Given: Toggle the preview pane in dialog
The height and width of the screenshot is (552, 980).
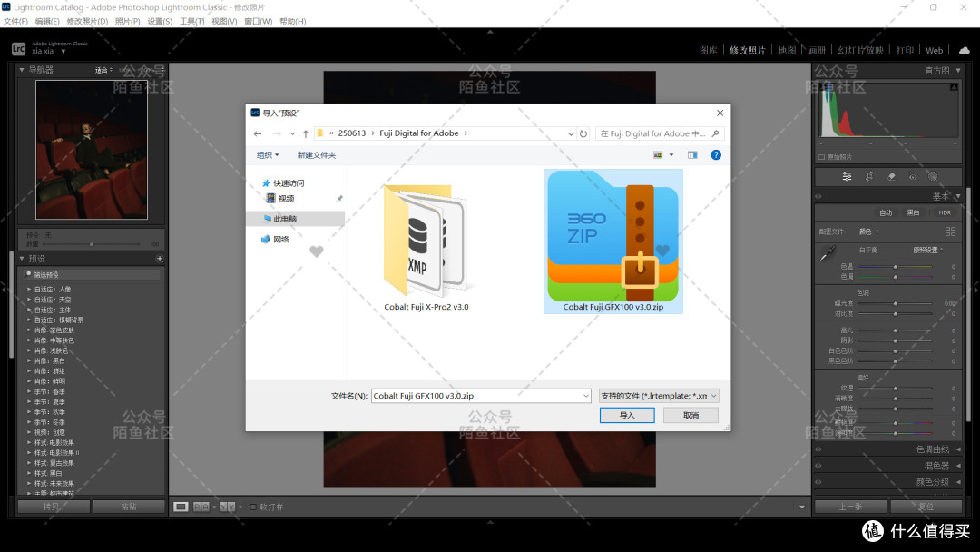Looking at the screenshot, I should coord(692,155).
